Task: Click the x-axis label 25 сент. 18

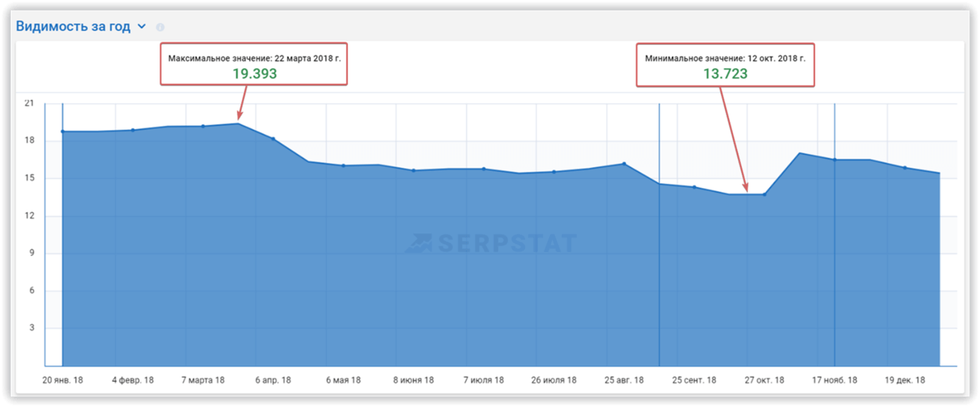Action: [x=694, y=381]
